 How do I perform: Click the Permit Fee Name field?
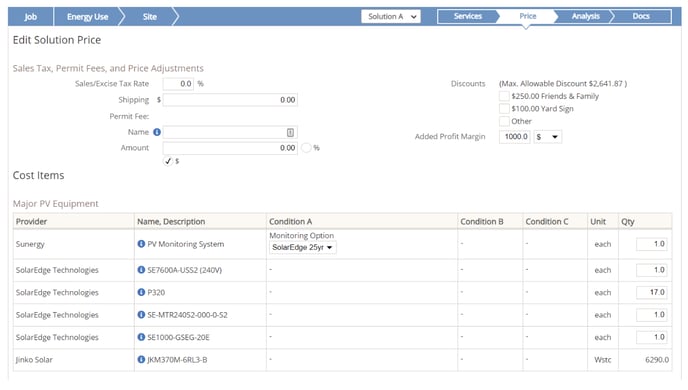[x=230, y=132]
